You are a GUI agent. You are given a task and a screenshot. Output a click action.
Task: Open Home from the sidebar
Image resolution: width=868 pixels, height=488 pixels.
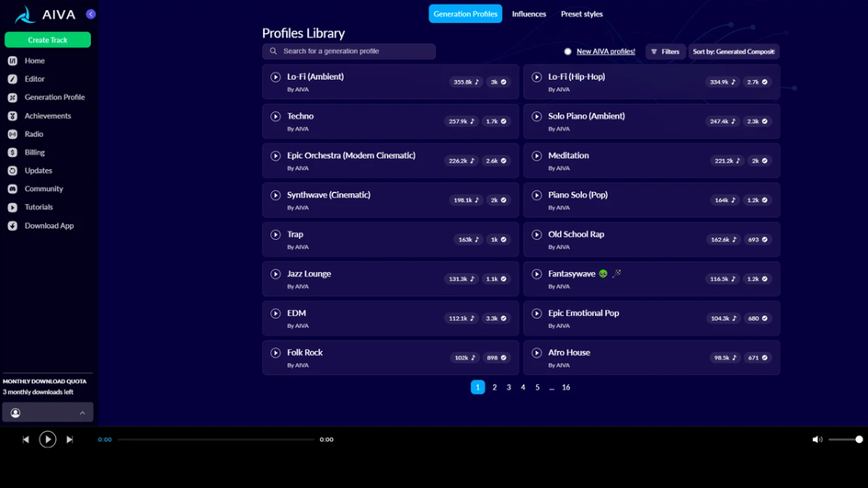[26, 61]
